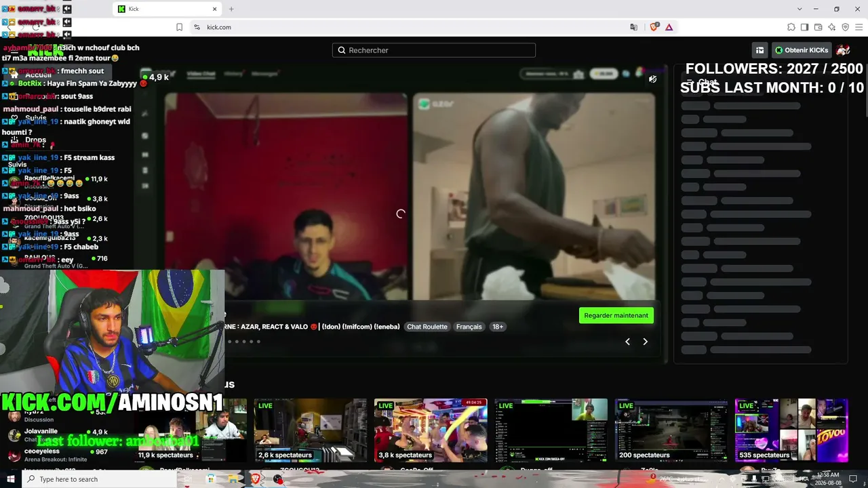Image resolution: width=868 pixels, height=488 pixels.
Task: Open the Brave Shields lion icon
Action: click(x=654, y=27)
